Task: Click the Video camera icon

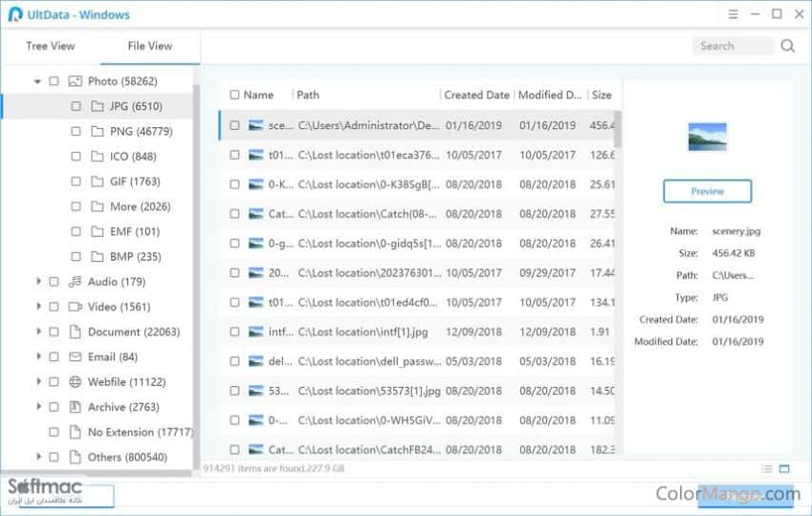Action: coord(76,307)
